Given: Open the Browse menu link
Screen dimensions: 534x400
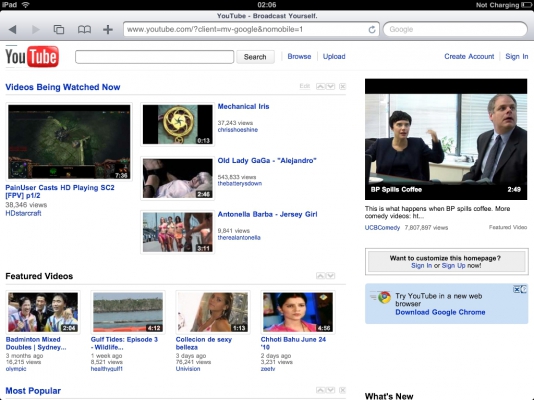Looking at the screenshot, I should pos(299,57).
